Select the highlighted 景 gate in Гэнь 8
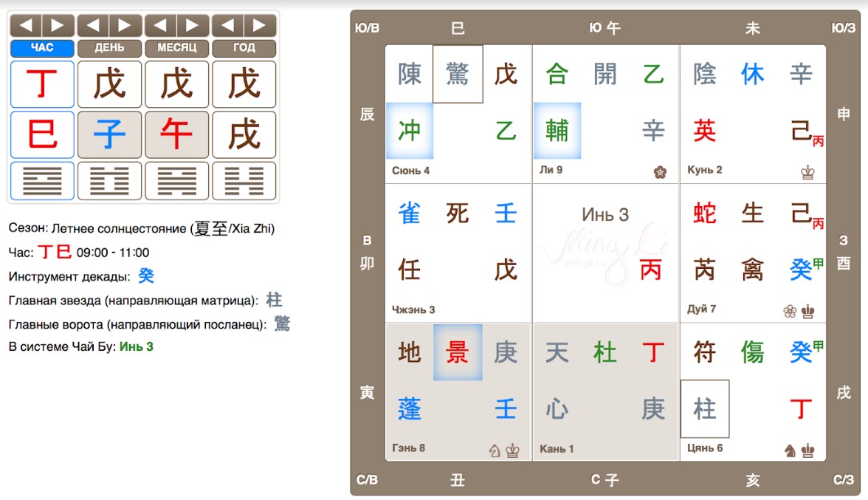This screenshot has height=500, width=868. [x=458, y=352]
